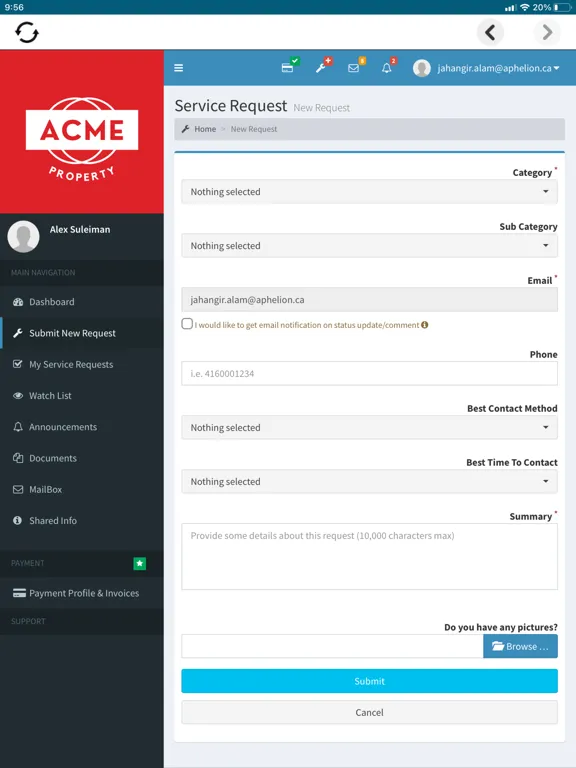576x768 pixels.
Task: Click the Email field
Action: (x=369, y=300)
